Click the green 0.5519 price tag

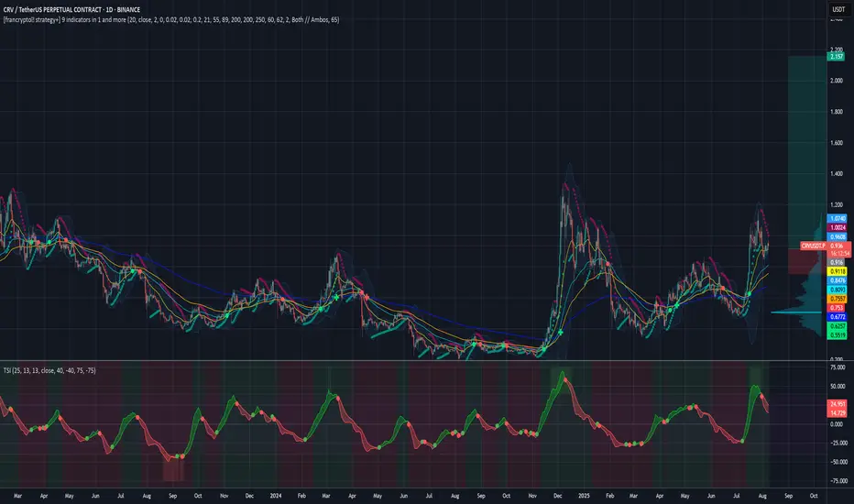[x=837, y=336]
